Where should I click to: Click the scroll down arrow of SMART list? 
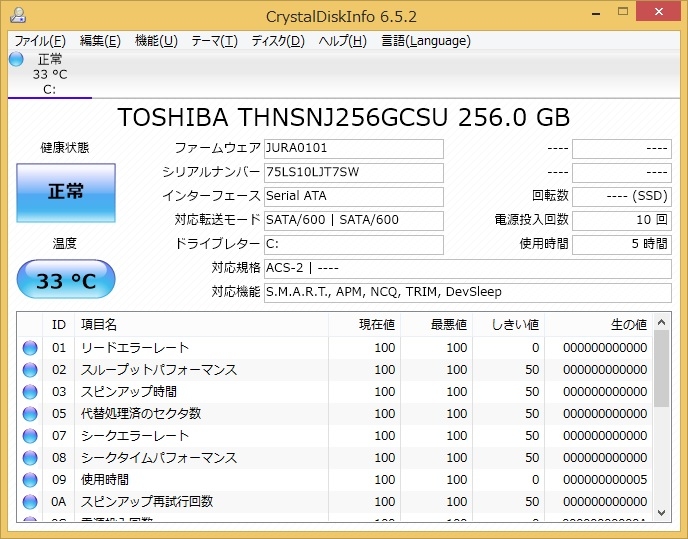click(662, 512)
